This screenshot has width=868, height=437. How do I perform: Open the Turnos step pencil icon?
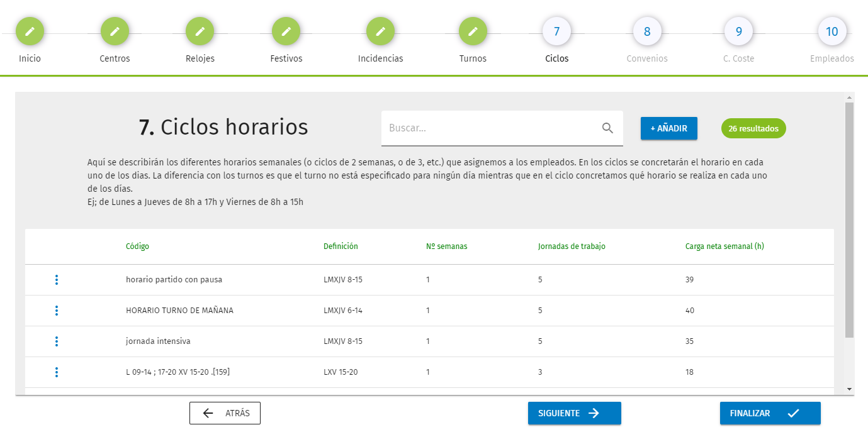pos(473,31)
